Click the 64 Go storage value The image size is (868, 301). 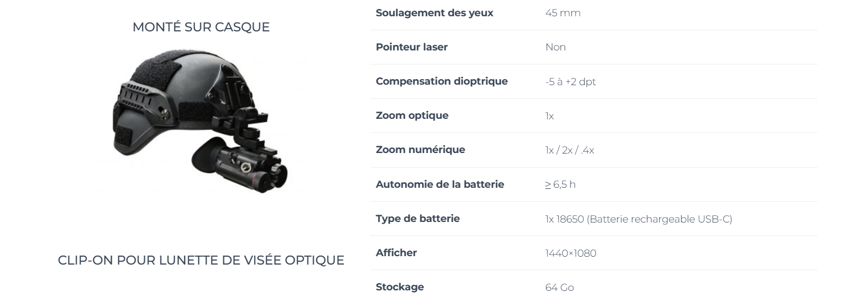(559, 288)
